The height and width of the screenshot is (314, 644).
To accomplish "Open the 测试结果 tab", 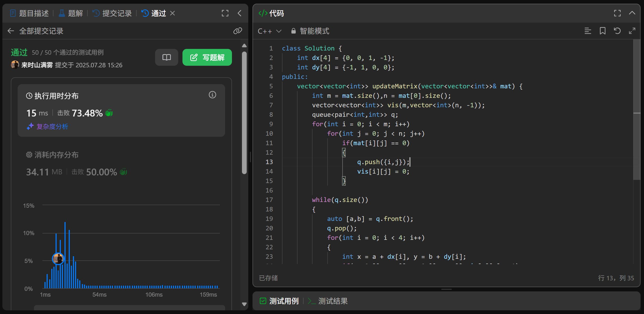I will click(x=328, y=301).
